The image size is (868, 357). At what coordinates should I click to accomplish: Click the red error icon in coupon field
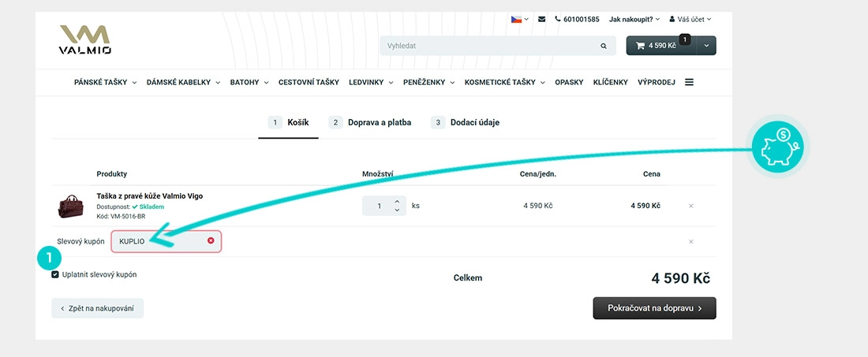click(211, 240)
